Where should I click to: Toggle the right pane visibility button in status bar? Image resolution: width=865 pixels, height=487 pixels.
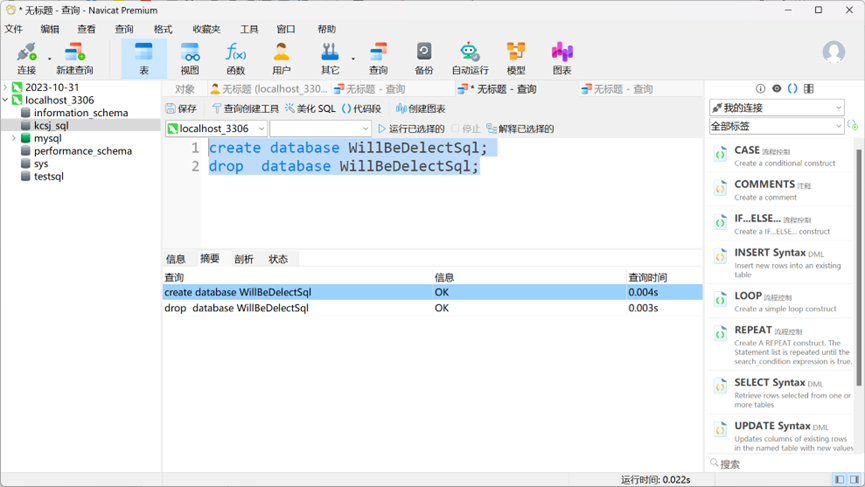(855, 480)
